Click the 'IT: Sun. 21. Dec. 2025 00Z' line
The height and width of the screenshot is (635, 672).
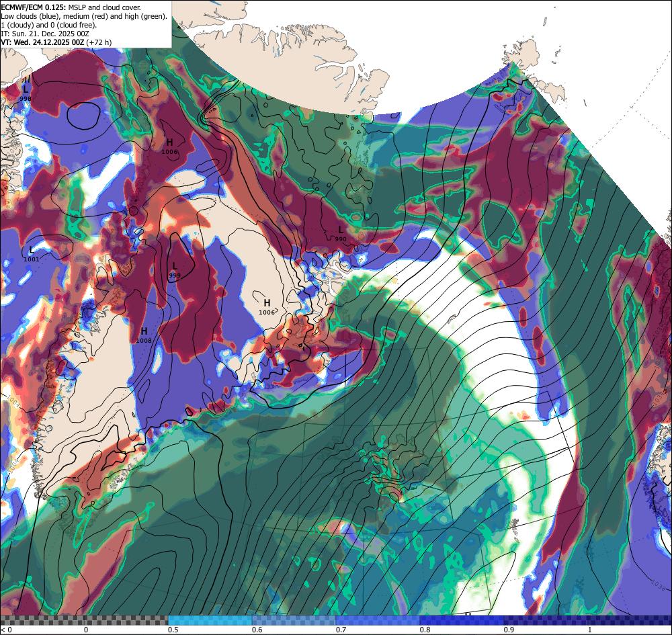coord(45,33)
